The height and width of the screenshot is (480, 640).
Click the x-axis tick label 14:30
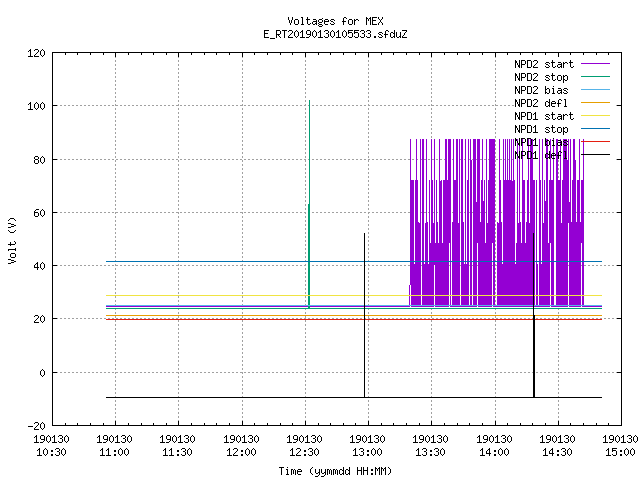558,452
